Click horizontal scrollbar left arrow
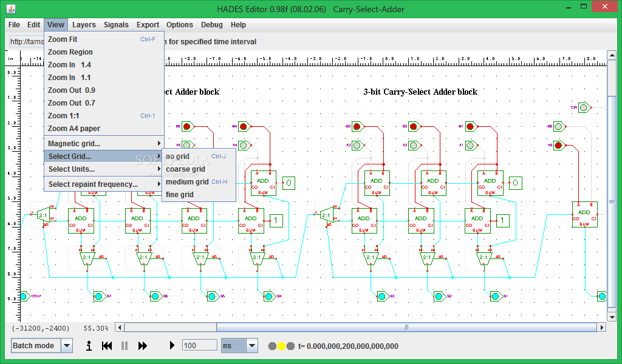 click(x=120, y=327)
